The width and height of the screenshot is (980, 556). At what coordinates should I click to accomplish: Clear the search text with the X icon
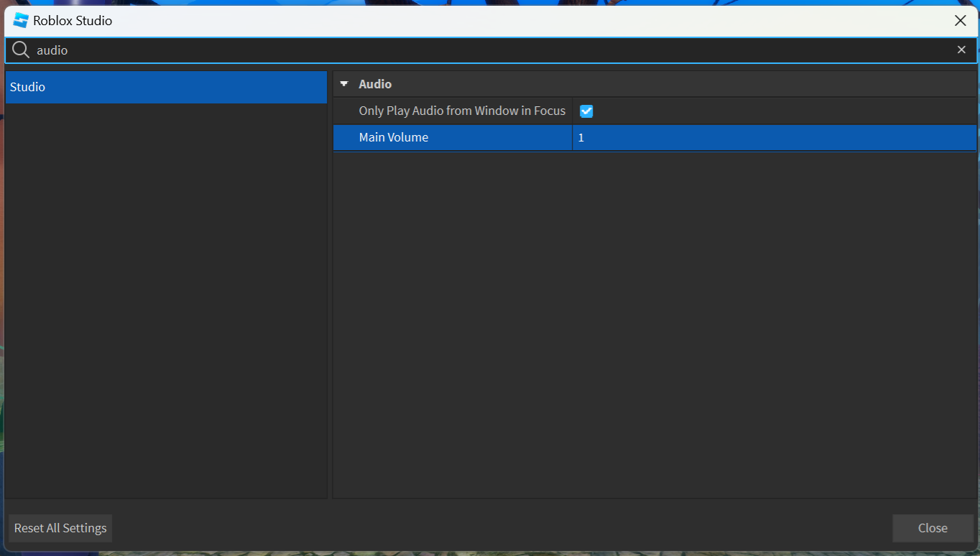pyautogui.click(x=961, y=50)
